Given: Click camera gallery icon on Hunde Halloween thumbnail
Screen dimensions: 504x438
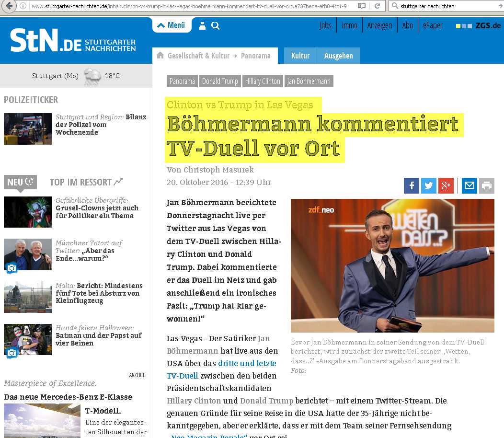Looking at the screenshot, I should point(12,353).
